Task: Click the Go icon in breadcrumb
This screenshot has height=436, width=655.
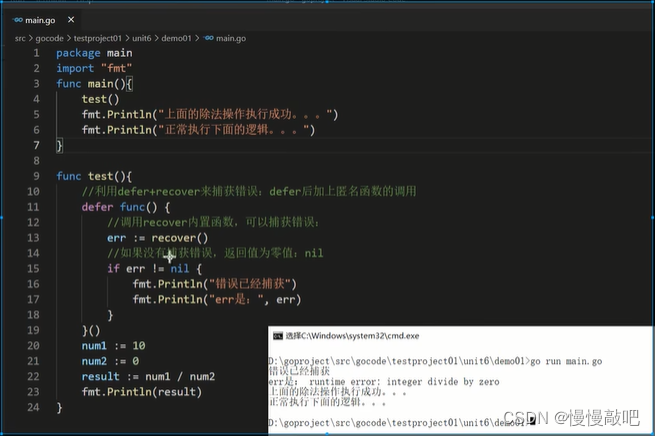Action: [208, 38]
